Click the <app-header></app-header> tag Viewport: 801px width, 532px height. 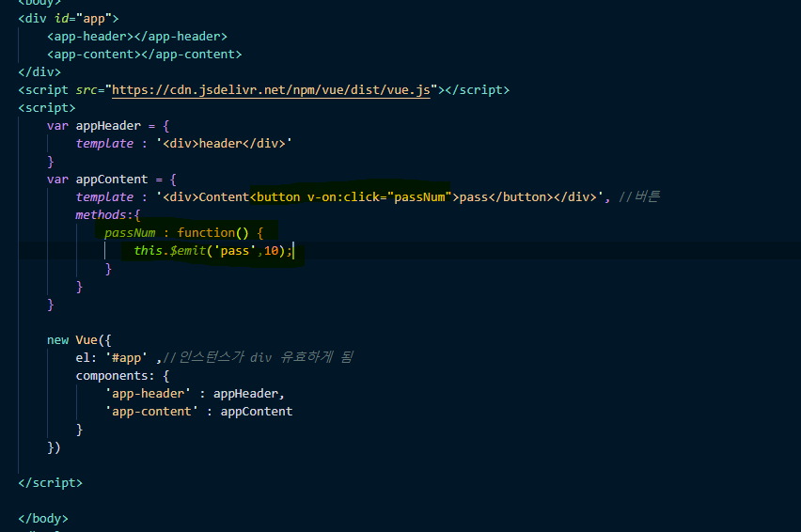click(137, 37)
